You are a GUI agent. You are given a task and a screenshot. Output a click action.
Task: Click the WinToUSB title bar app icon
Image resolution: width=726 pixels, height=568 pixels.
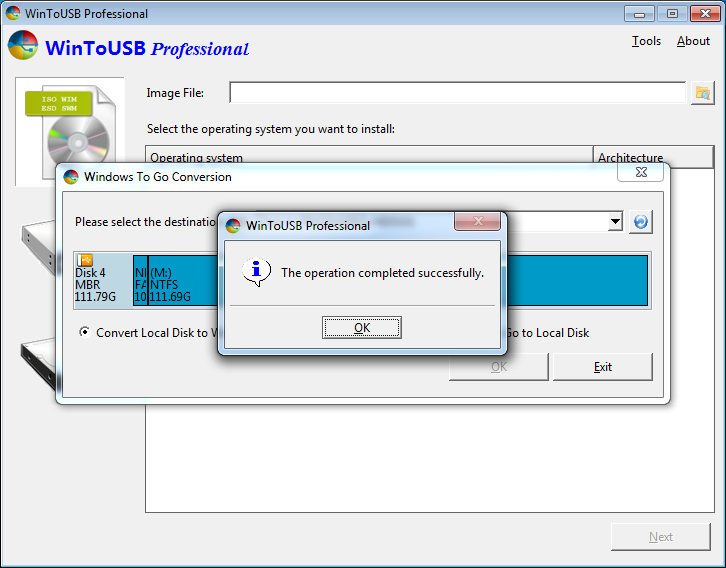[x=13, y=13]
